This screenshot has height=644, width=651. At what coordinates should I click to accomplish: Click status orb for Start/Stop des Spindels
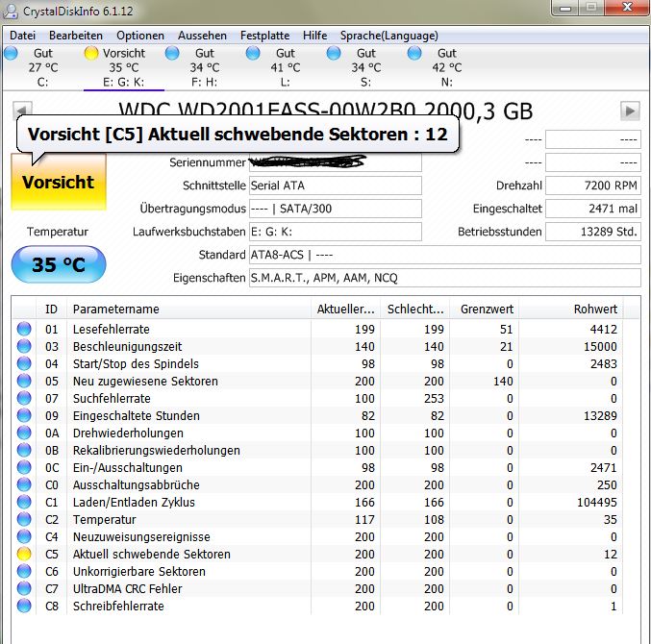(24, 363)
